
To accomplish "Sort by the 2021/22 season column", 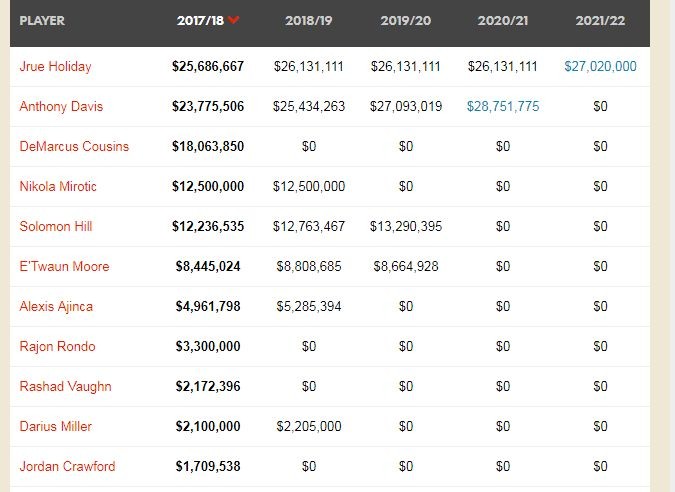I will pyautogui.click(x=600, y=20).
